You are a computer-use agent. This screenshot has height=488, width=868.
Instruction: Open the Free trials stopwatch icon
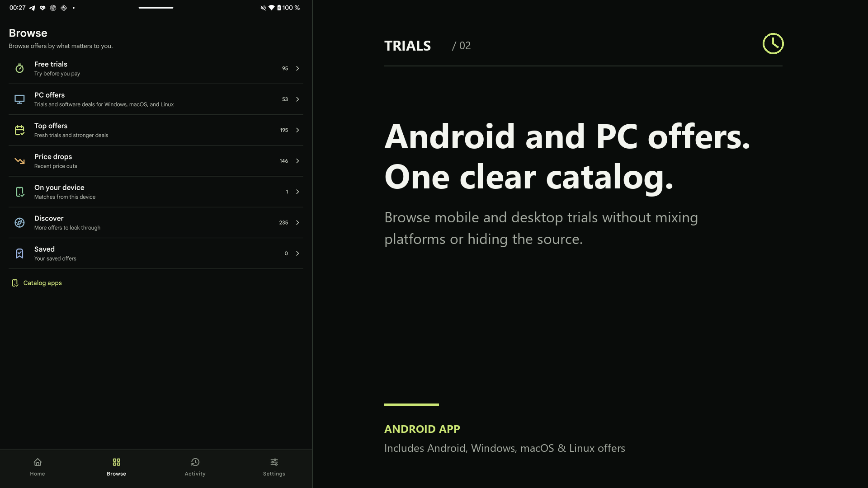(19, 68)
